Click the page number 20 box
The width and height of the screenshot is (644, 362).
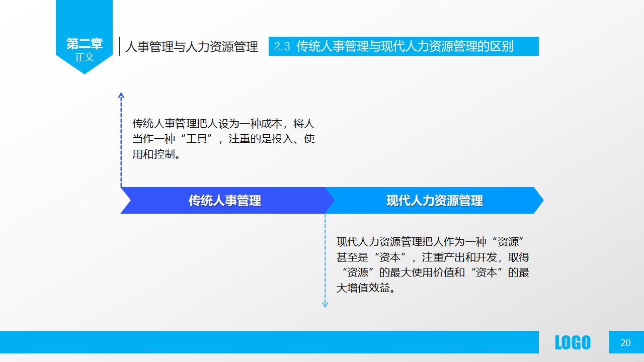[625, 342]
